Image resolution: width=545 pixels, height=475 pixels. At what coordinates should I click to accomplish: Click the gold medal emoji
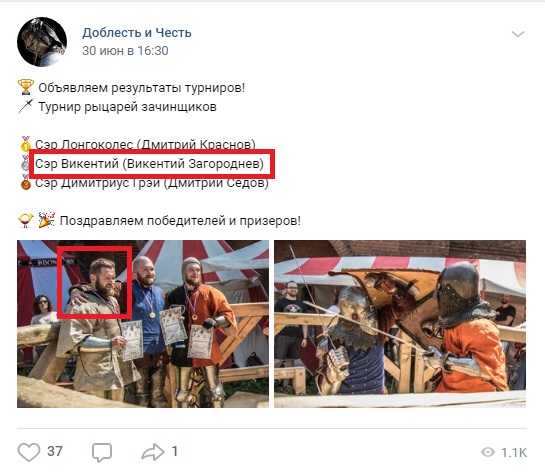[26, 144]
